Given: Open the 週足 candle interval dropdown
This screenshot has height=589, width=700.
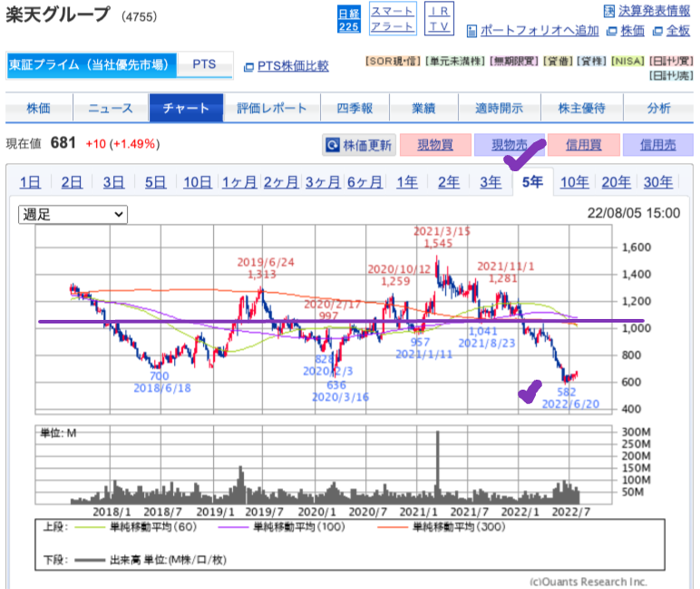Looking at the screenshot, I should (x=73, y=215).
